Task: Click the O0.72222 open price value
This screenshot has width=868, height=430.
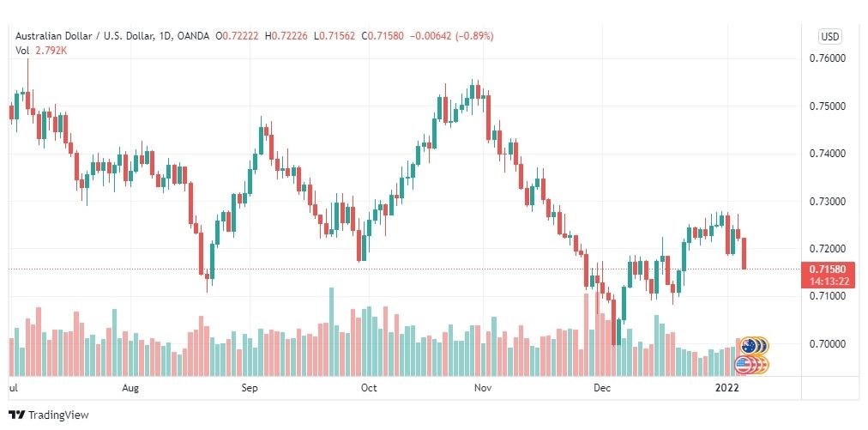Action: click(x=238, y=36)
